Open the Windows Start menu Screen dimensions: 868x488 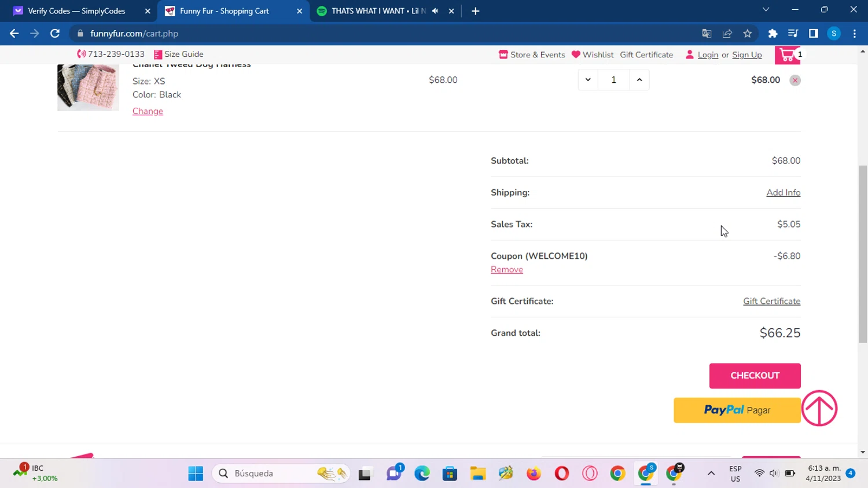[x=196, y=474]
